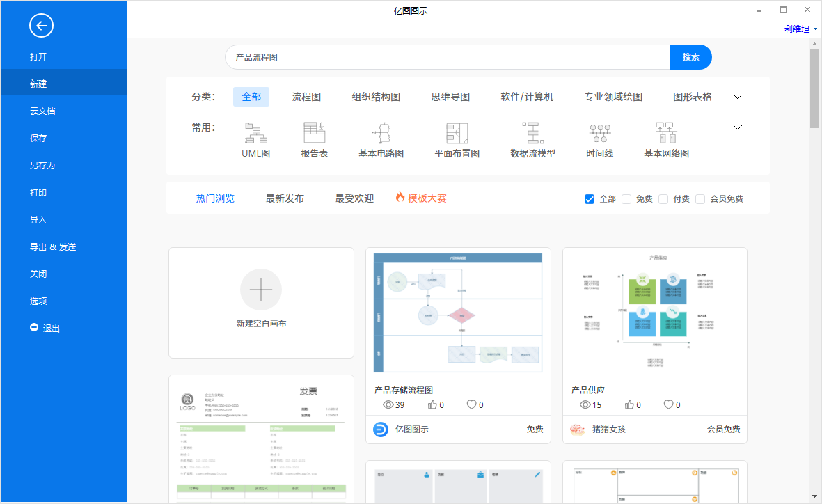Favorite 产品存储流程图 with heart icon

point(471,404)
